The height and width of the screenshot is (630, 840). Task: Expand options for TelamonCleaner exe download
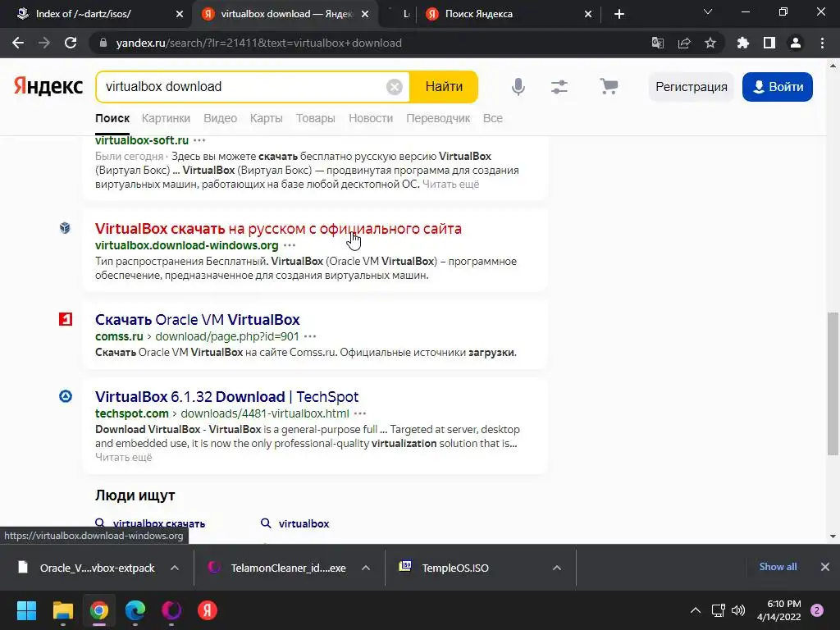(x=366, y=568)
